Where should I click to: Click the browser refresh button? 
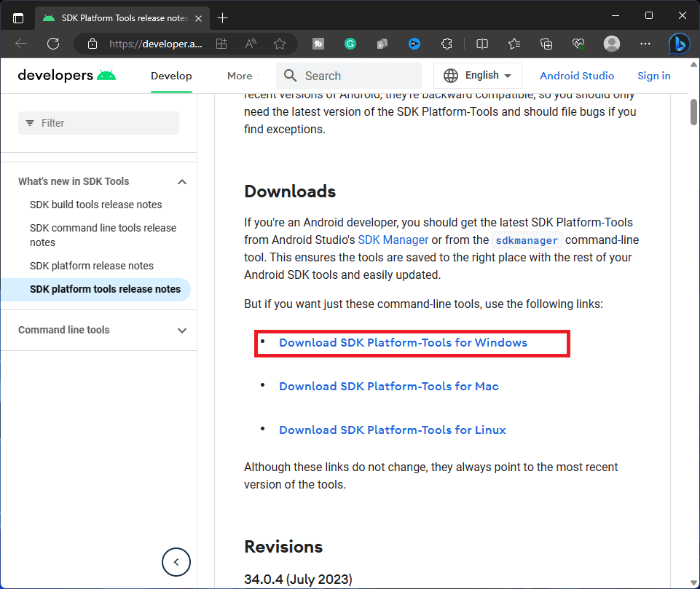tap(53, 44)
